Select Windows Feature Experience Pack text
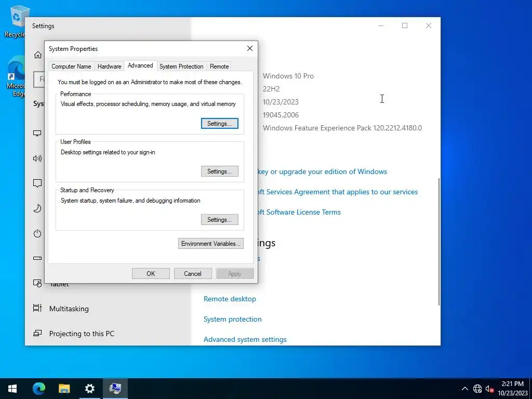Viewport: 532px width, 399px height. coord(342,128)
